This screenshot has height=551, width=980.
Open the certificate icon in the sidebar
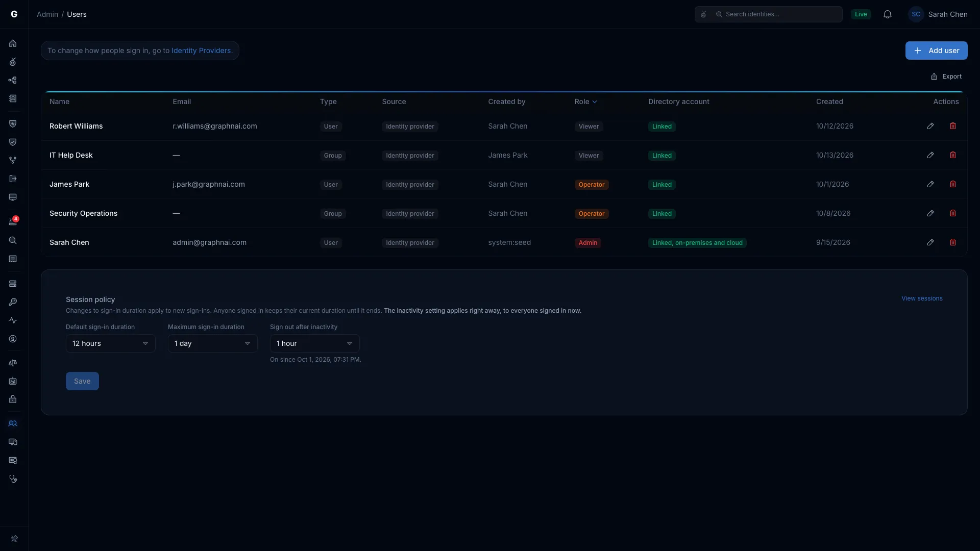point(13,460)
